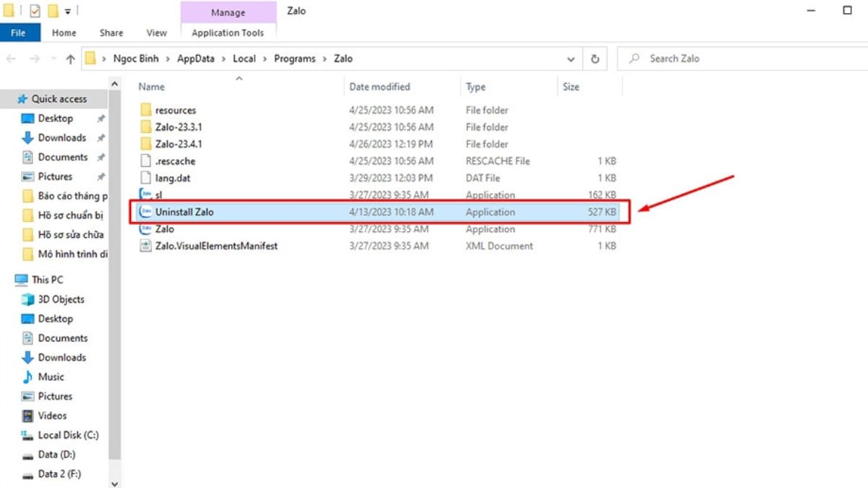
Task: Open the Hồ sơ sửa chữa folder
Action: [x=64, y=235]
